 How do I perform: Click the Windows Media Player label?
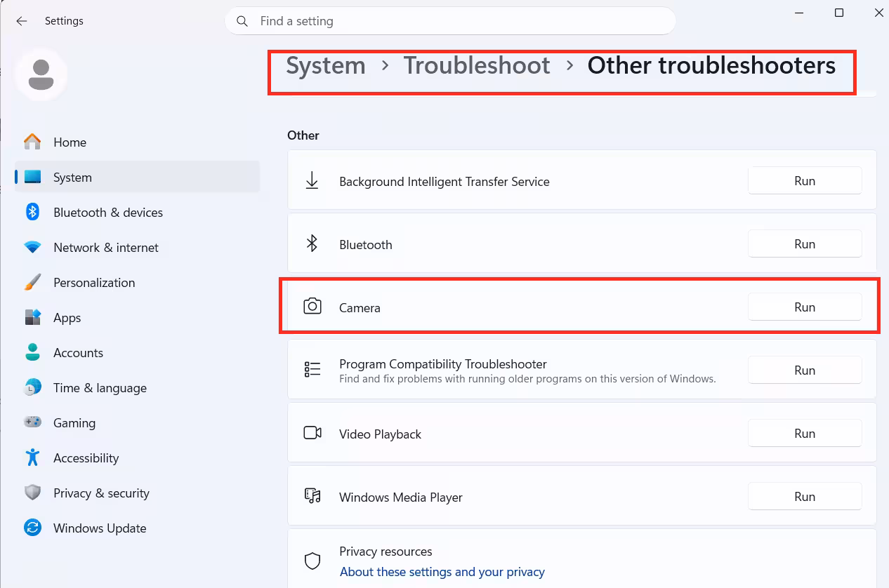click(401, 497)
